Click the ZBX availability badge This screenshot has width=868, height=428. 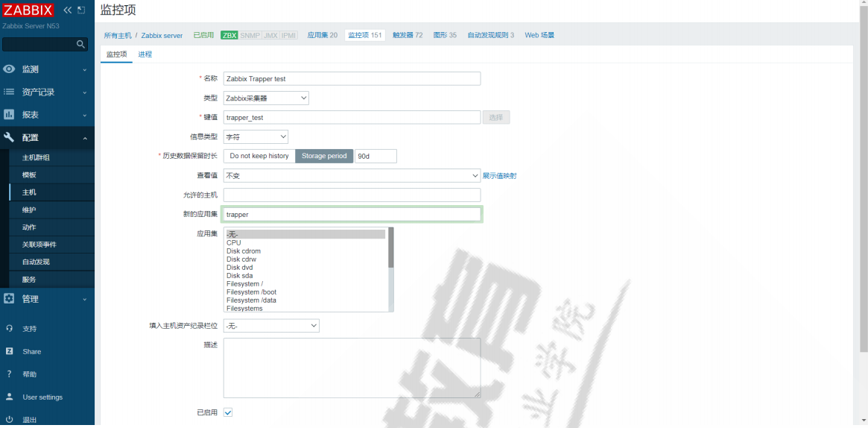(x=229, y=35)
